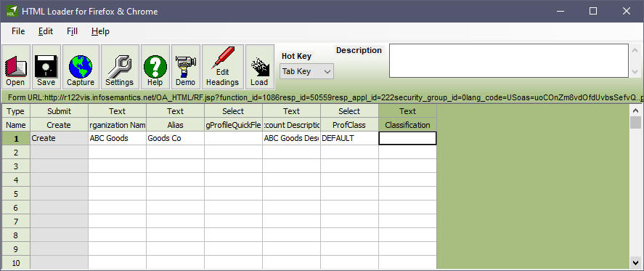The width and height of the screenshot is (644, 271).
Task: Click the grid vertical scrollbar down arrow
Action: 635,262
